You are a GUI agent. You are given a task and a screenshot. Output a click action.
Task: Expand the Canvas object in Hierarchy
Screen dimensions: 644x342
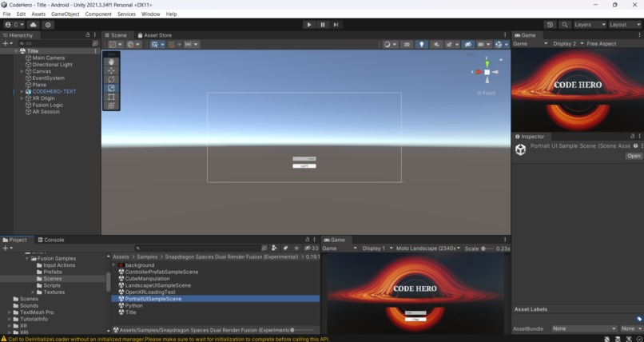(x=22, y=71)
